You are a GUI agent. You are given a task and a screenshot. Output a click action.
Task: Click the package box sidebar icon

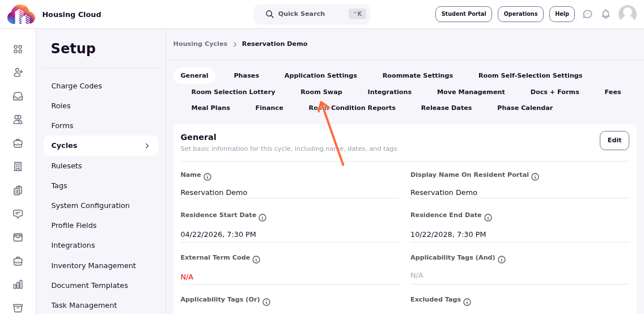coord(18,237)
